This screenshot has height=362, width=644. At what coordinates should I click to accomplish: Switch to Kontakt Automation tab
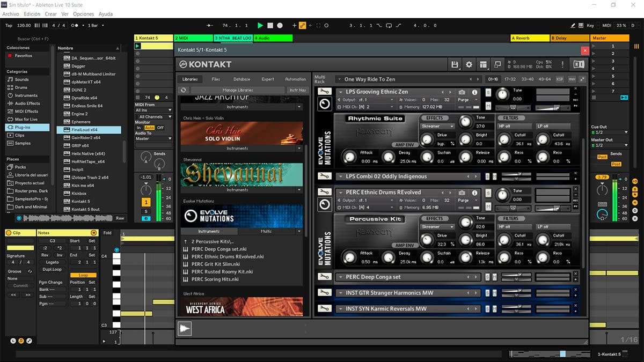[295, 79]
